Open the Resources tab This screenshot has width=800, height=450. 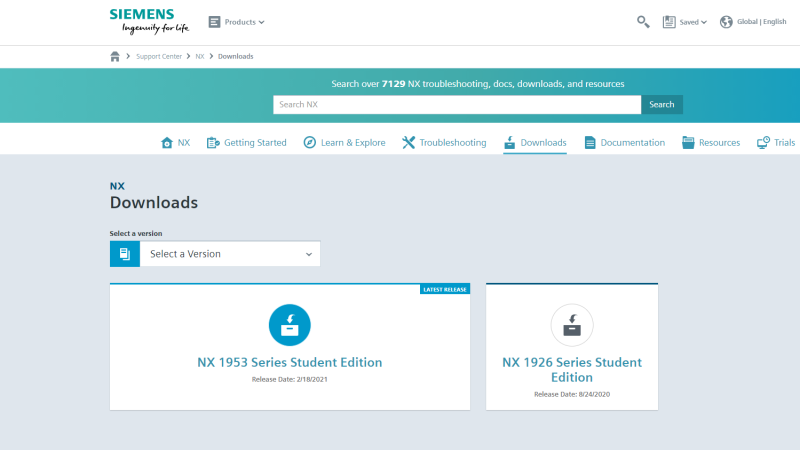click(x=719, y=142)
